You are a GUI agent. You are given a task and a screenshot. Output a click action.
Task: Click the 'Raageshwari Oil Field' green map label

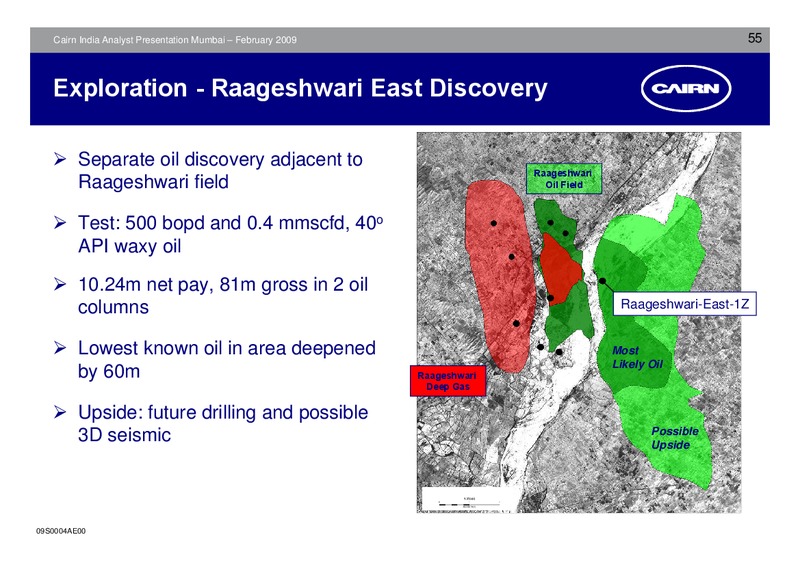click(x=564, y=179)
